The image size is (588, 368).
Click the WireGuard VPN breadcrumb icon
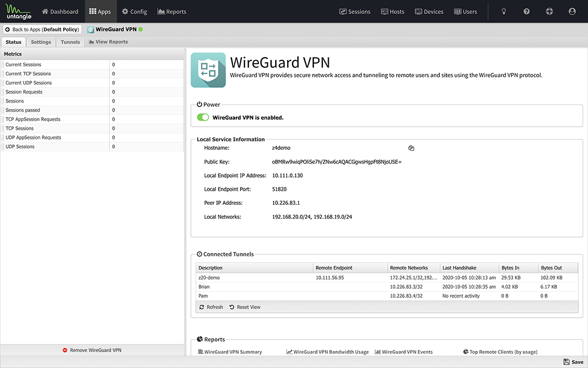90,29
